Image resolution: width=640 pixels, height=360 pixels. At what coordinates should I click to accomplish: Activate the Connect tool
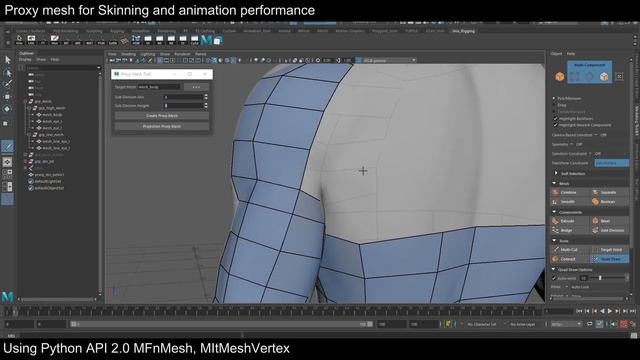[569, 259]
